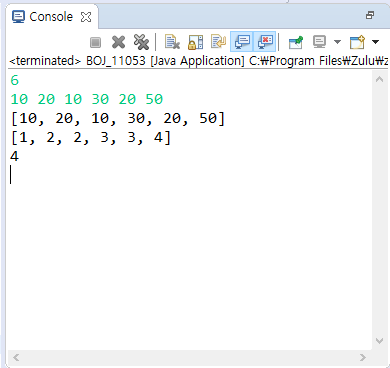Clear the console output icon
Viewport: 390px width, 368px height.
pyautogui.click(x=172, y=42)
